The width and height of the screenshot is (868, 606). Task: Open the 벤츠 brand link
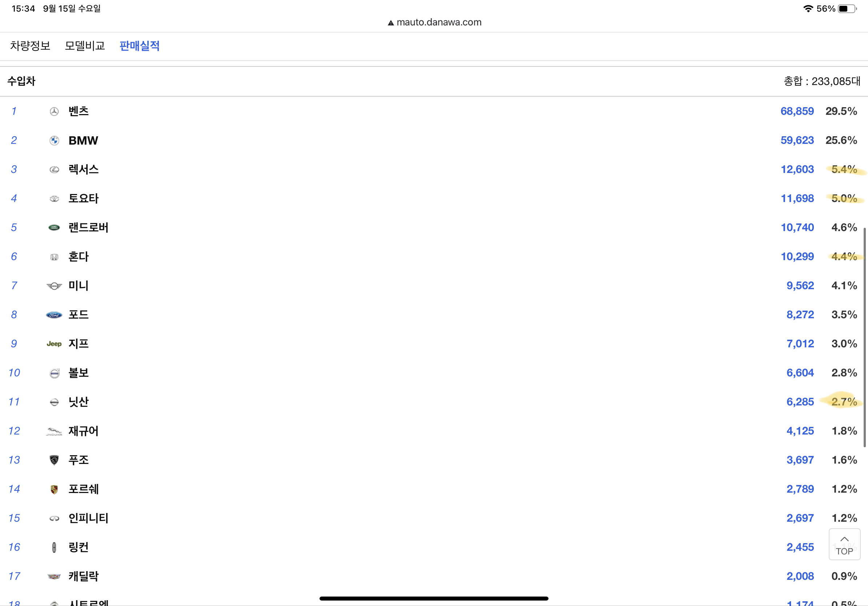(x=78, y=112)
